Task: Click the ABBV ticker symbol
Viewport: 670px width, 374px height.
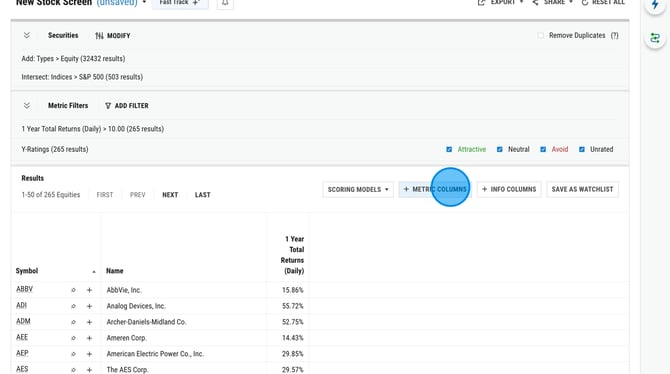Action: 24,289
